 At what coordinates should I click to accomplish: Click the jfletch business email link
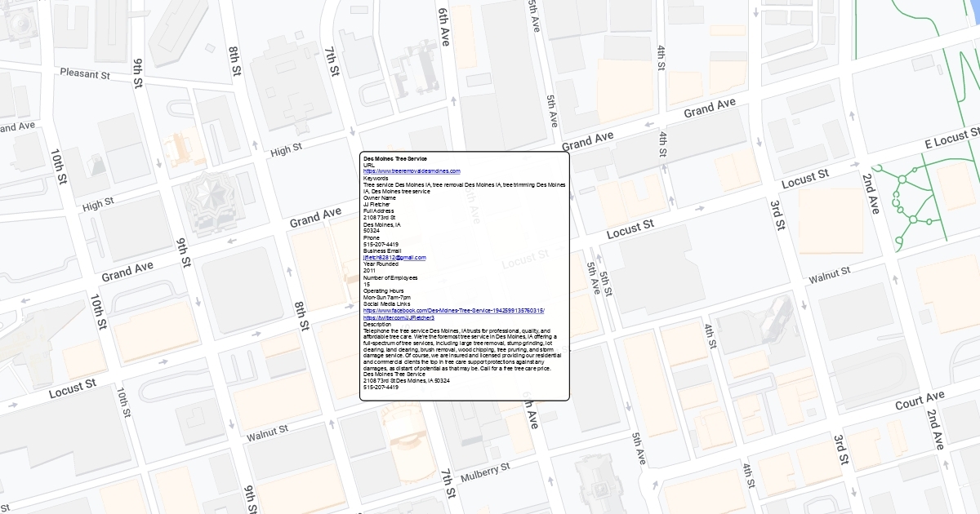[394, 258]
